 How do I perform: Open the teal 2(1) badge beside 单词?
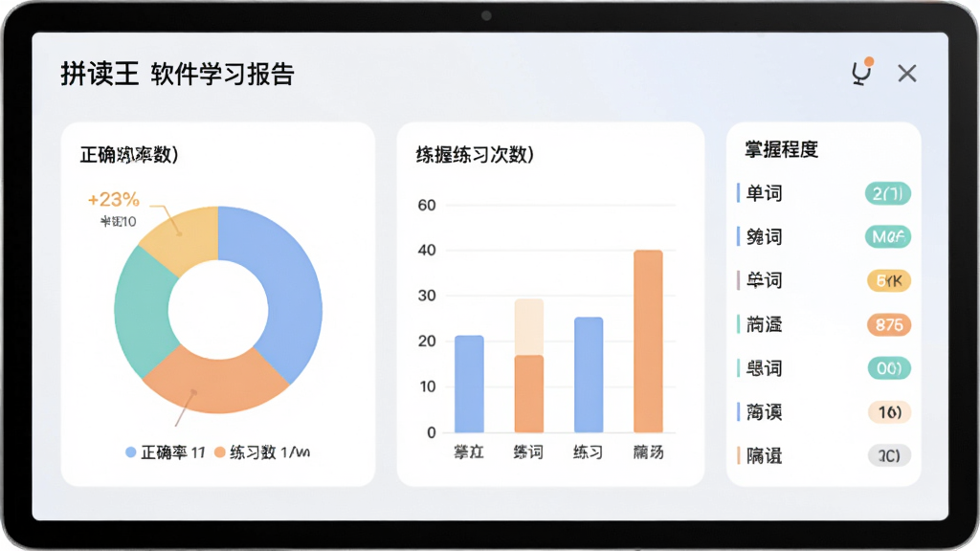pos(888,193)
